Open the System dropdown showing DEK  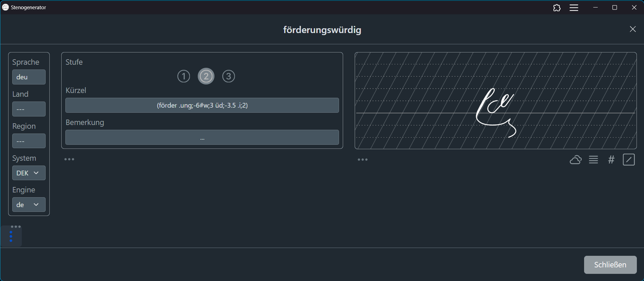[x=29, y=173]
